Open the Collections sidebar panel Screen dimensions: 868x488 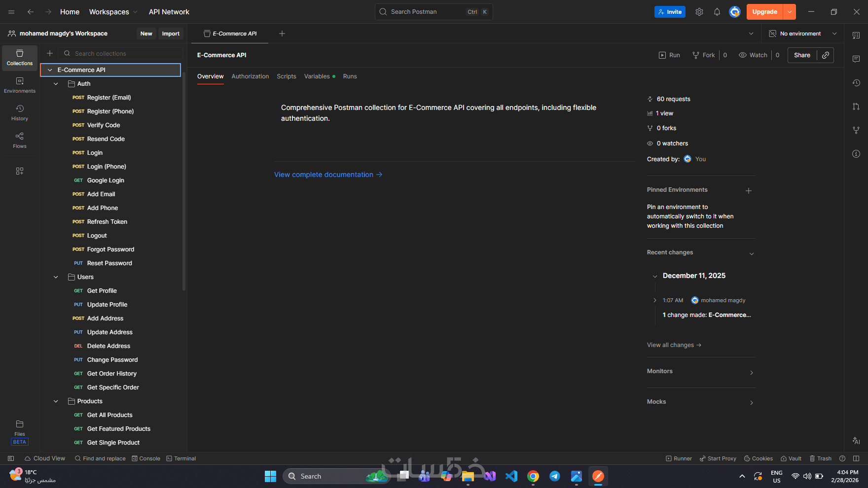click(x=20, y=58)
